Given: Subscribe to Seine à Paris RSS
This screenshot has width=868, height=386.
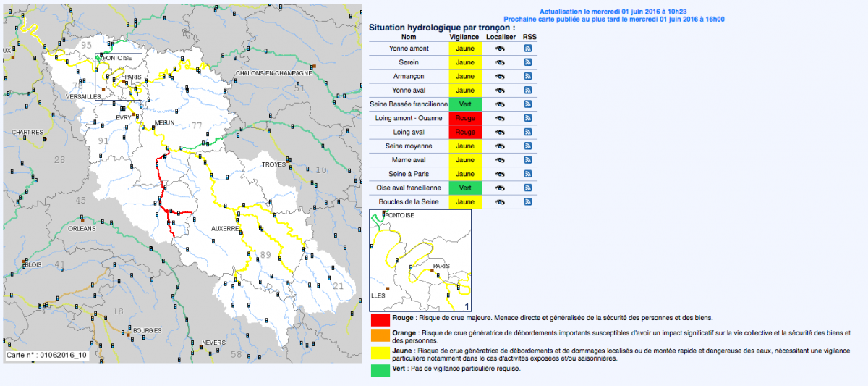Looking at the screenshot, I should pyautogui.click(x=529, y=174).
